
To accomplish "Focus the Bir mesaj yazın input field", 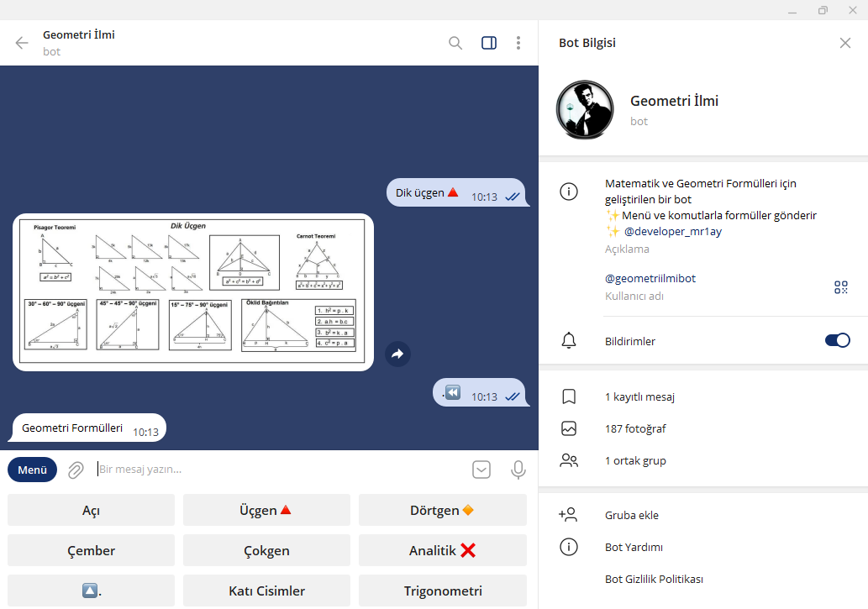I will (280, 470).
